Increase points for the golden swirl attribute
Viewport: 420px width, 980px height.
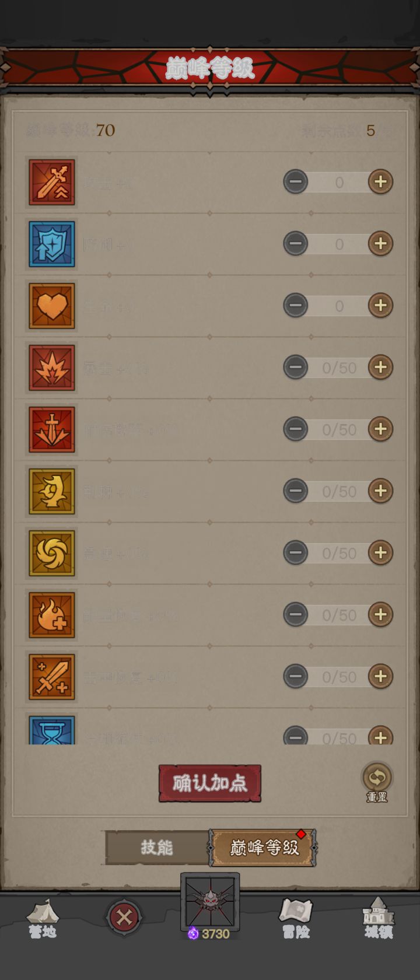(x=380, y=553)
